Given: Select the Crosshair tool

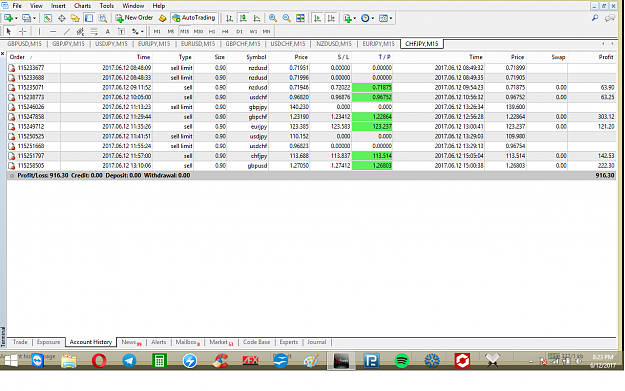Looking at the screenshot, I should [x=23, y=31].
